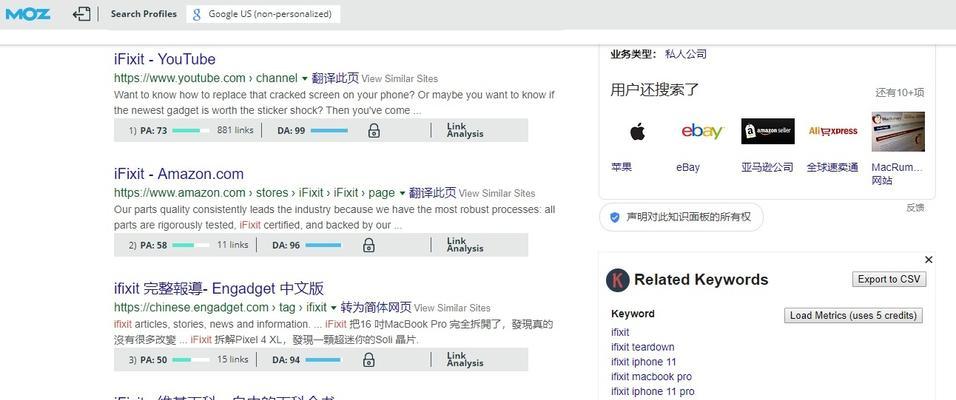Click 转为简体网页 link

click(x=376, y=307)
